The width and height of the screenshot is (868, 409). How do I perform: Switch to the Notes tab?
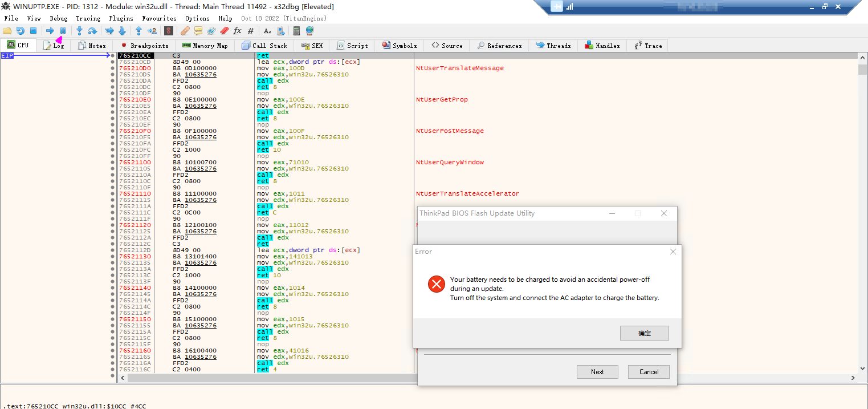coord(92,46)
